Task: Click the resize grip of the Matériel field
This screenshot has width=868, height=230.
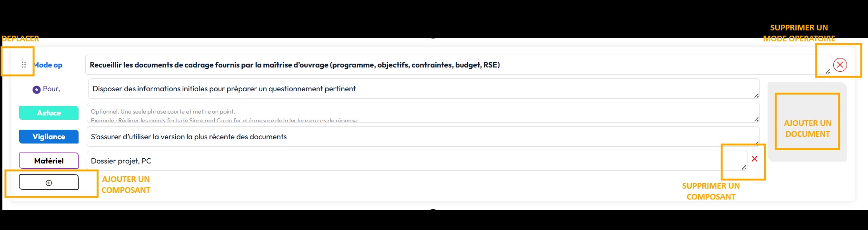Action: click(x=744, y=167)
